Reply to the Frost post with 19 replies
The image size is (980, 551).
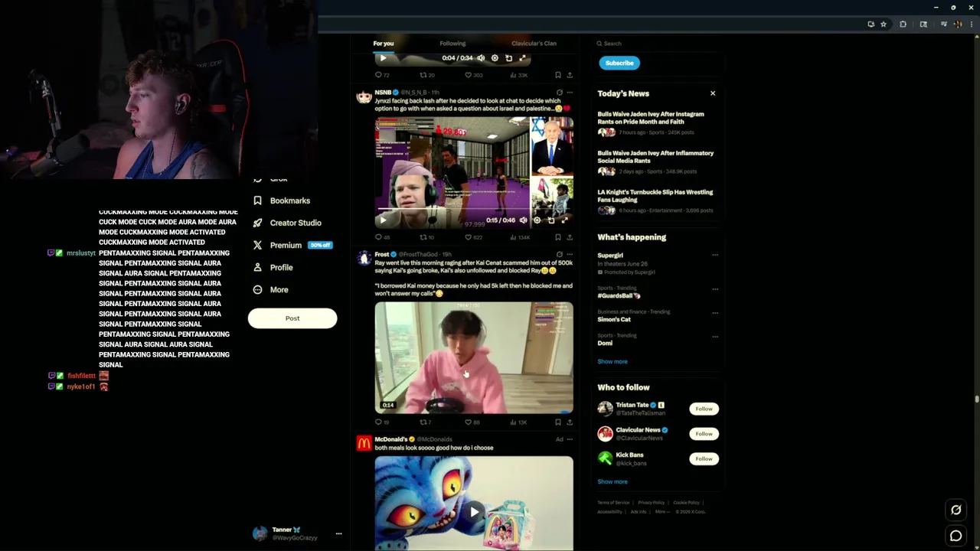pos(381,422)
